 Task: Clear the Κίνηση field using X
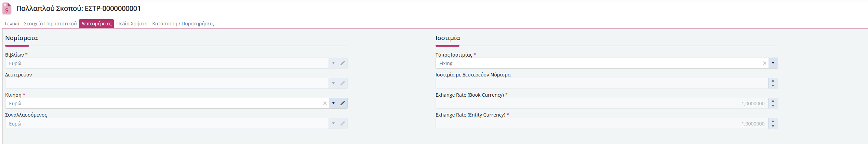[325, 103]
